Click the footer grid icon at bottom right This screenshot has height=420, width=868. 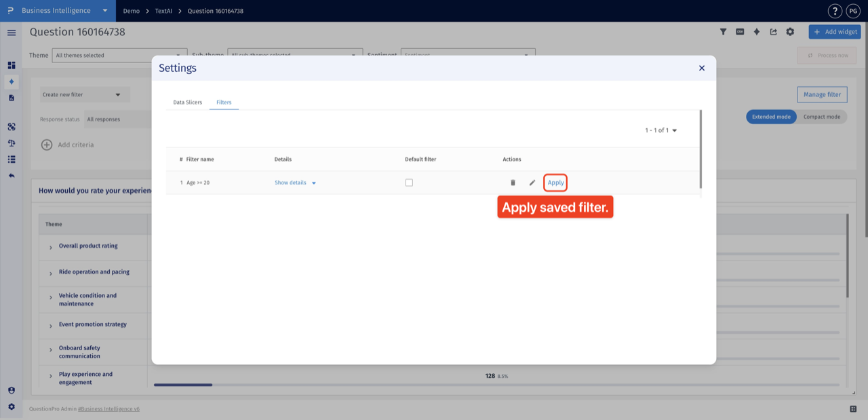click(x=853, y=408)
